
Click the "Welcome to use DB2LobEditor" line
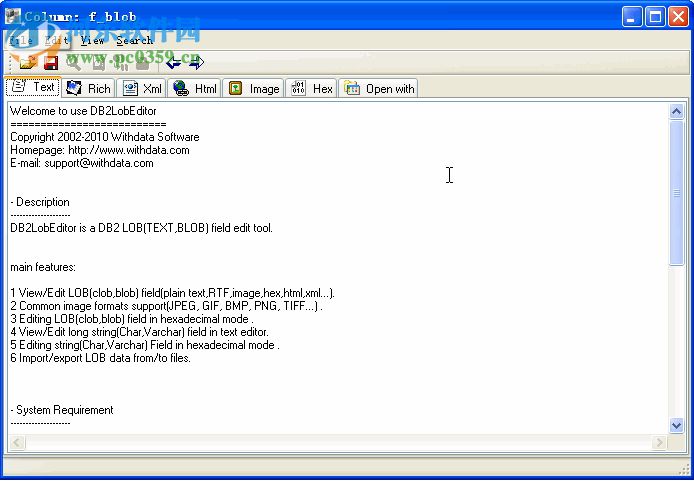click(x=83, y=111)
